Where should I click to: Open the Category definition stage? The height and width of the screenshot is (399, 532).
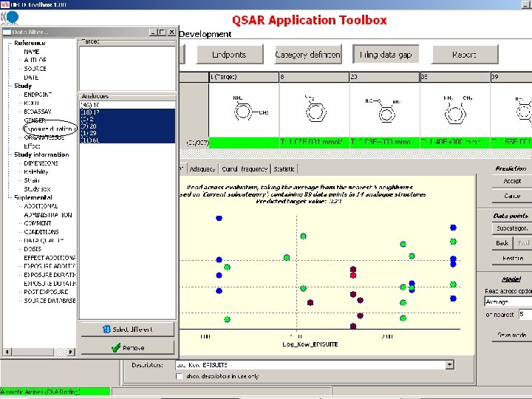(307, 55)
